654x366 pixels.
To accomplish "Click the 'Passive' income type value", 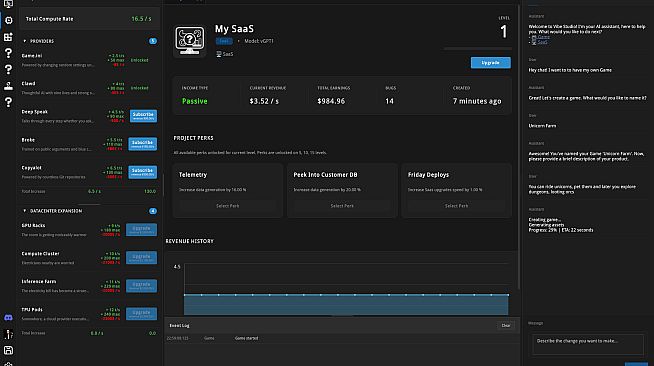I will (x=194, y=101).
